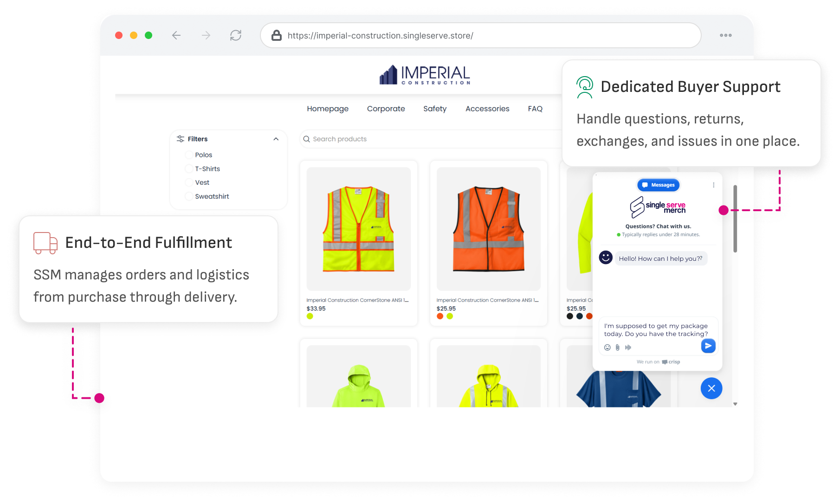Open the orange vest product title link
This screenshot has height=504, width=840.
[487, 300]
